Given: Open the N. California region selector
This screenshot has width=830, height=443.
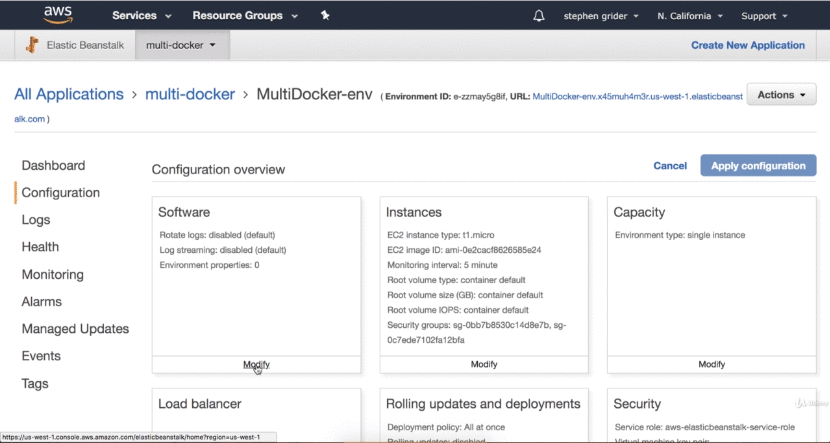Looking at the screenshot, I should pos(690,16).
